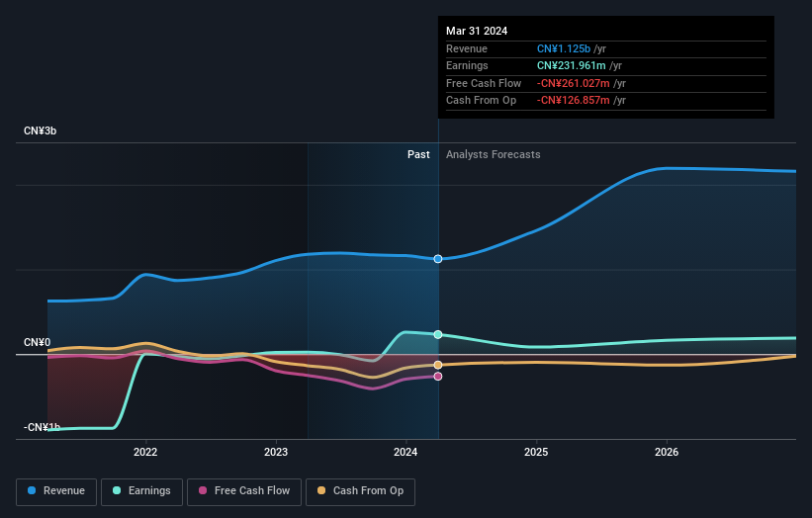Click the Earnings data point marker

438,335
